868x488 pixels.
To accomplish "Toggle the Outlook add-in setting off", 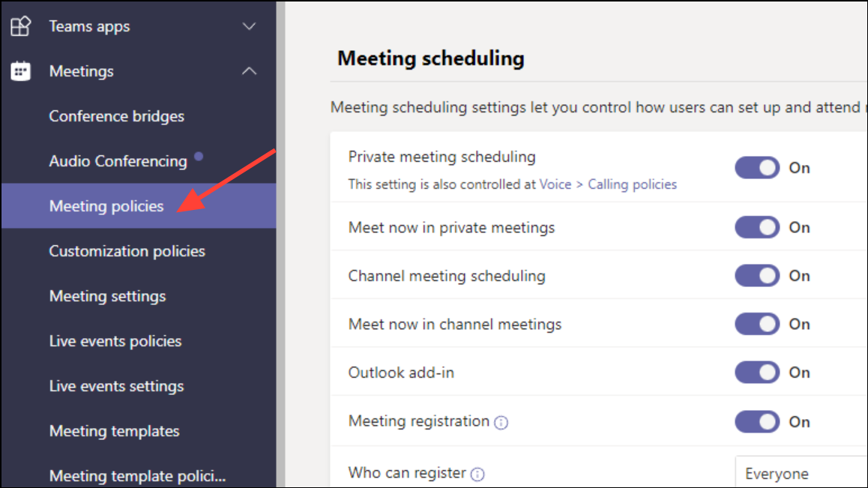I will (756, 372).
